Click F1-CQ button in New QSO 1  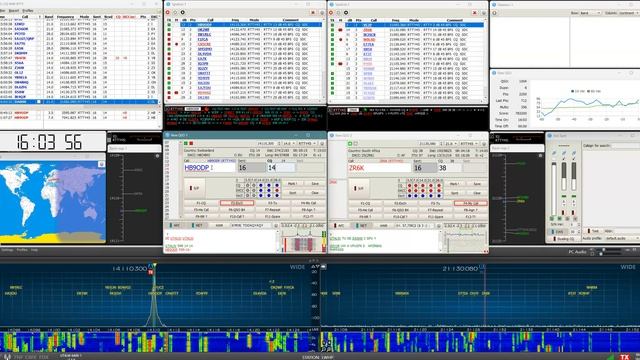(x=202, y=203)
